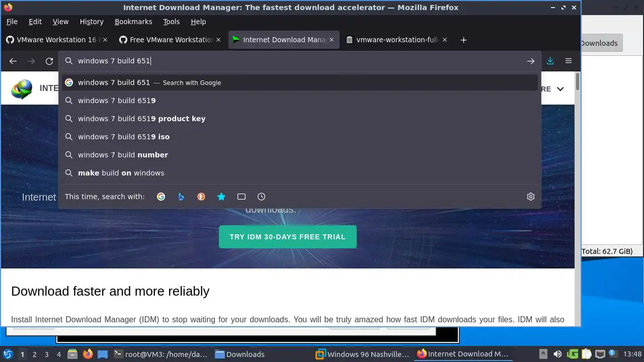
Task: Switch to Free VMware Workstation tab
Action: [x=169, y=40]
